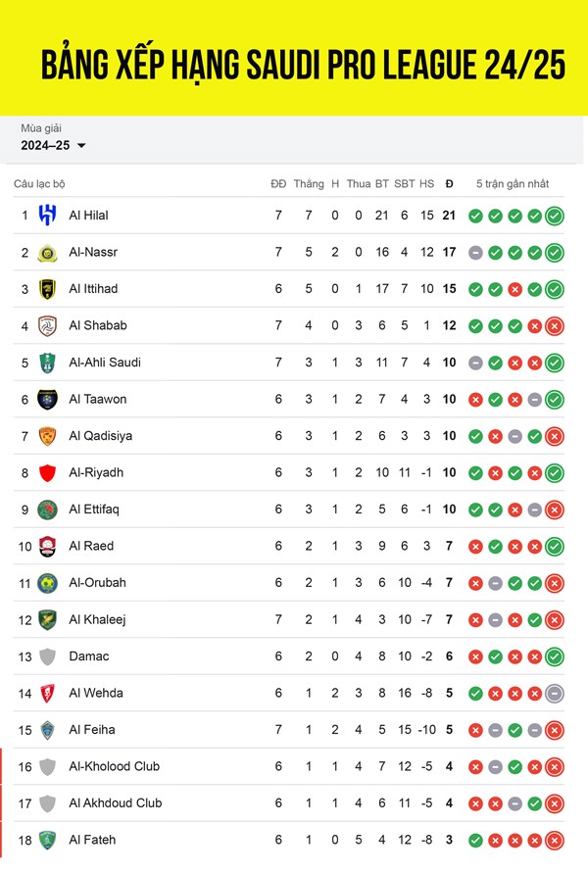Click the Al Fateh club badge
Screen dimensions: 588x873
47,840
